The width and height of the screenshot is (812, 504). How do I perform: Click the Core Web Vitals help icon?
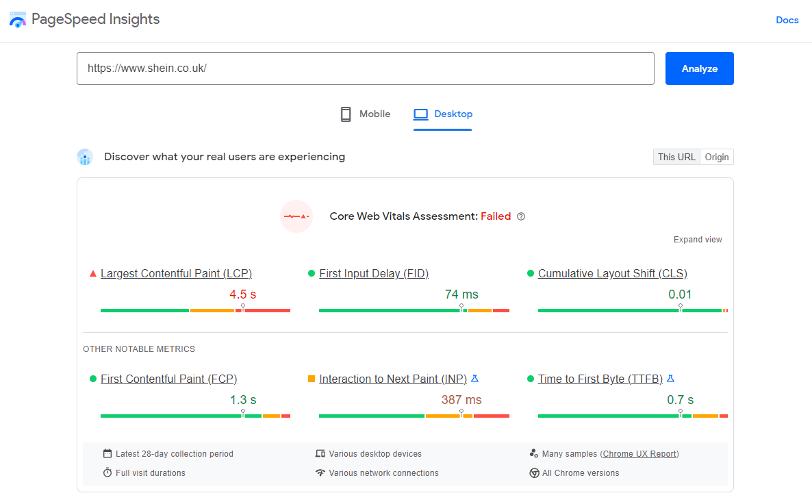pos(521,216)
